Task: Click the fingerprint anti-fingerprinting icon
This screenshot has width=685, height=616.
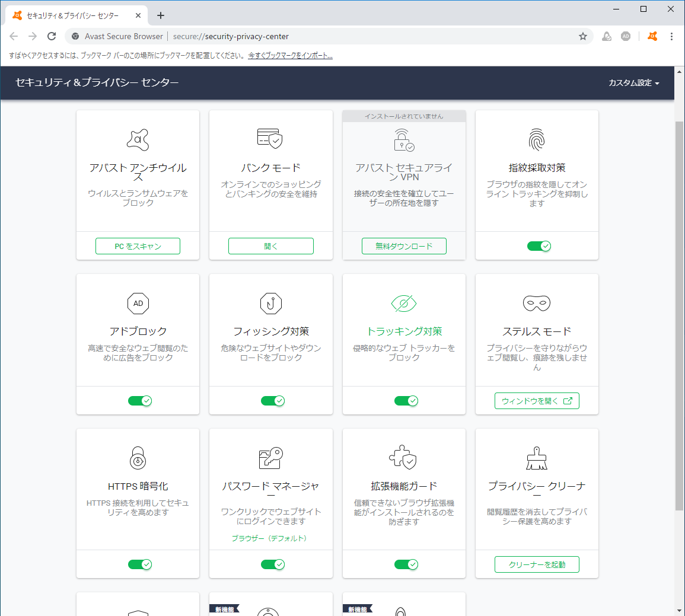Action: 537,140
